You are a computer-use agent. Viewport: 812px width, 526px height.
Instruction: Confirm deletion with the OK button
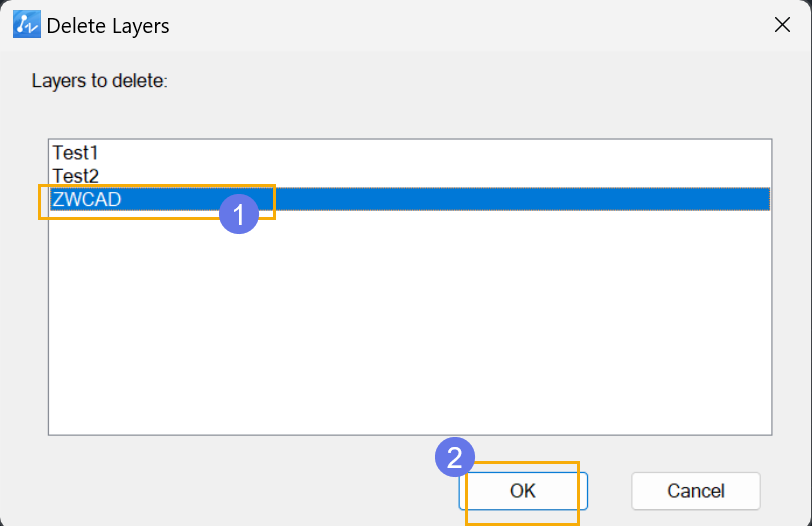523,491
